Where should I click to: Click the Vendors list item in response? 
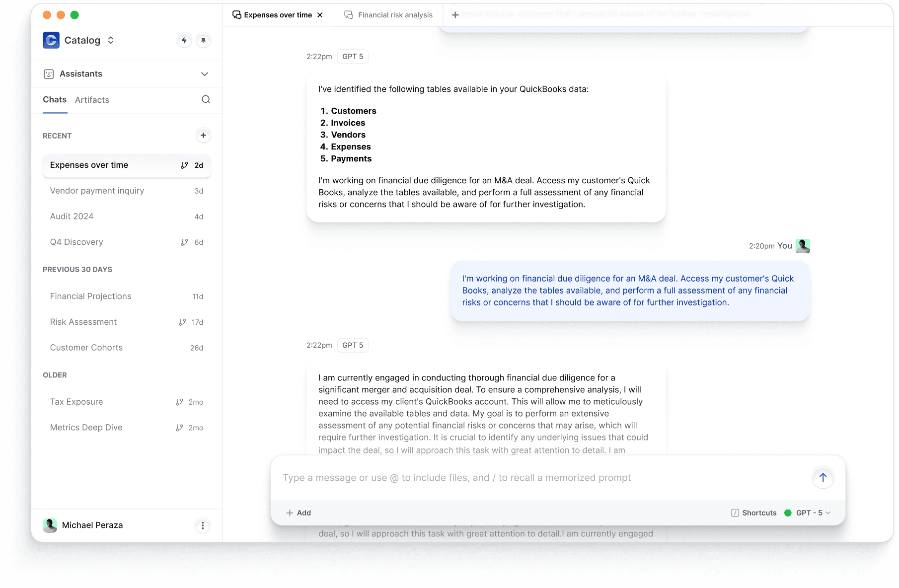tap(348, 135)
